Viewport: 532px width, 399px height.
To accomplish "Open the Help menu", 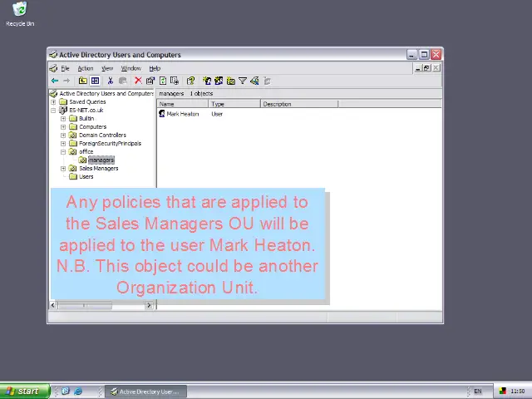I will tap(155, 68).
